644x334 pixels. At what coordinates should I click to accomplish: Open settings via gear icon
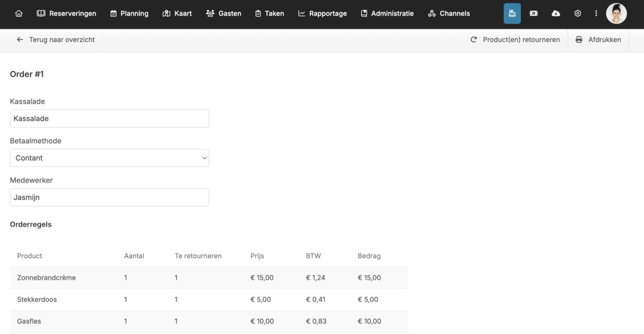pyautogui.click(x=577, y=13)
